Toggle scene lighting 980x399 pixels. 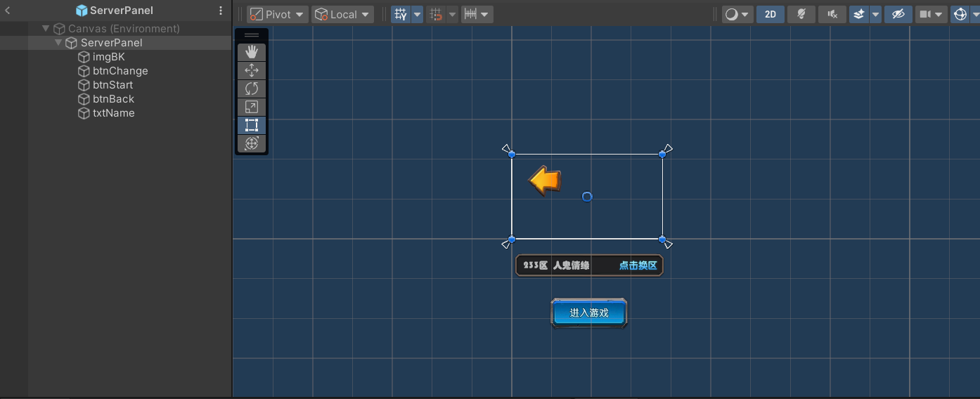point(801,14)
